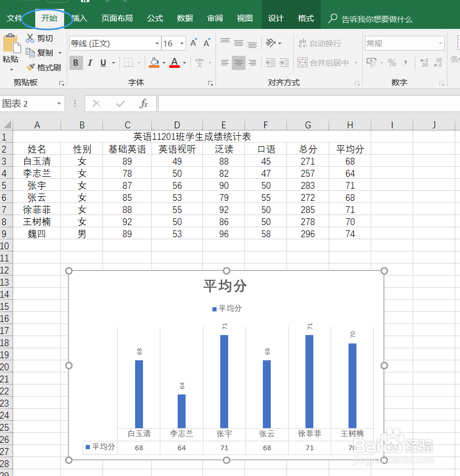Toggle 合并后居中 merge and center
The image size is (460, 476).
[323, 62]
